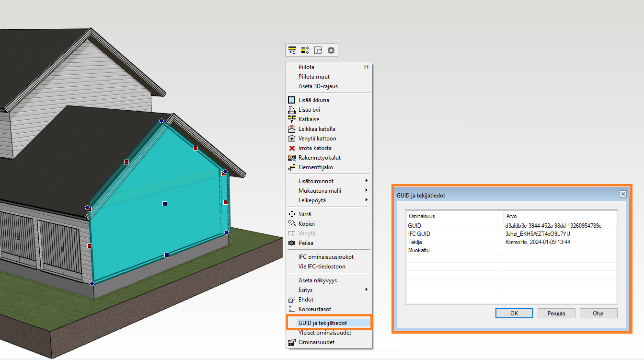Click the Lisää ikkuna window icon
Image resolution: width=644 pixels, height=360 pixels.
(291, 100)
